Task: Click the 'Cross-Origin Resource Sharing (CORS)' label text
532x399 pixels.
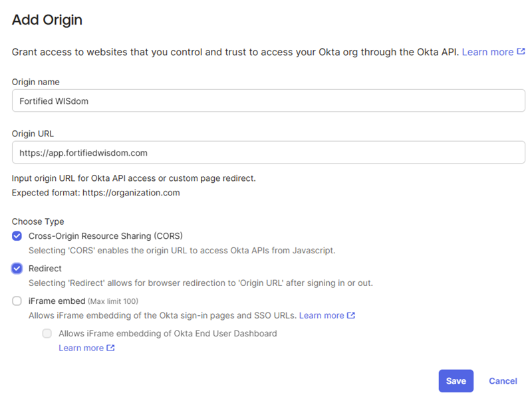Action: coord(106,236)
